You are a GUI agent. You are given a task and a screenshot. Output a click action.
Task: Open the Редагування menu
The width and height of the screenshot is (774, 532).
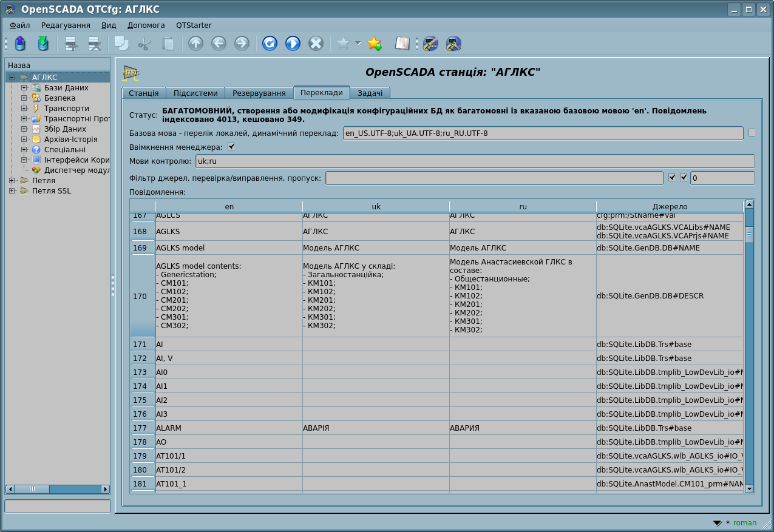[x=66, y=25]
